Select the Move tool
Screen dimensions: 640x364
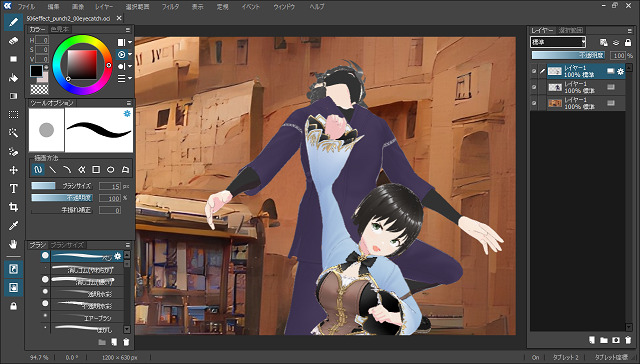(x=13, y=170)
